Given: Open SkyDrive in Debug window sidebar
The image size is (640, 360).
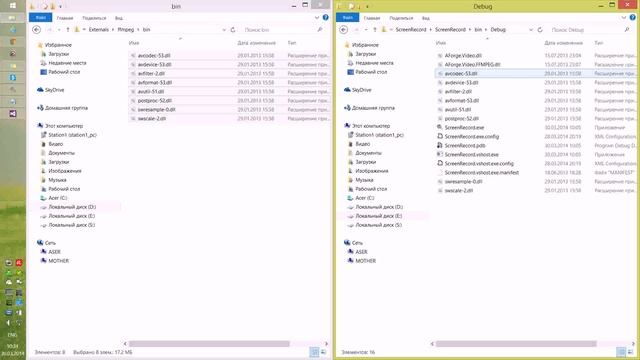Looking at the screenshot, I should [362, 90].
